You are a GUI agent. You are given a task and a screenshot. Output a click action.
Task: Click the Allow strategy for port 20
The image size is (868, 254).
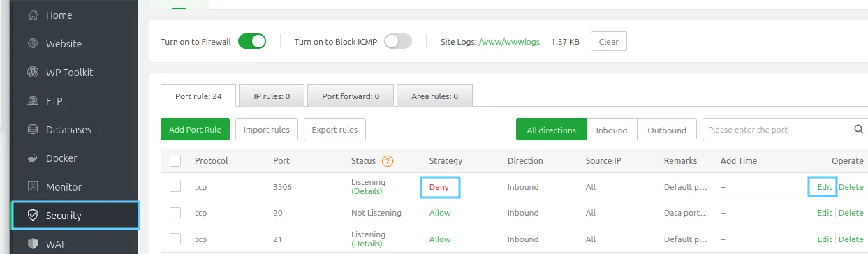click(440, 213)
